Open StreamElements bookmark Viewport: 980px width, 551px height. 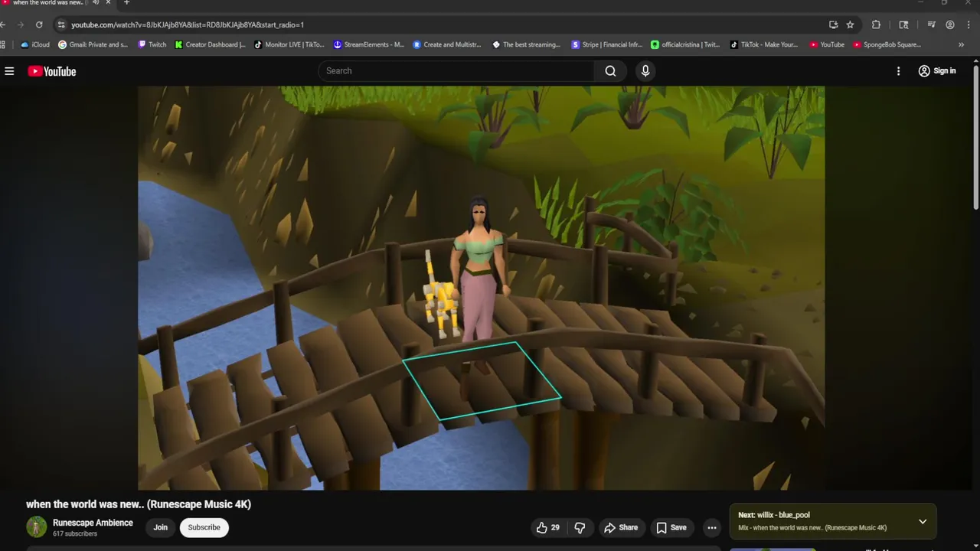[369, 44]
